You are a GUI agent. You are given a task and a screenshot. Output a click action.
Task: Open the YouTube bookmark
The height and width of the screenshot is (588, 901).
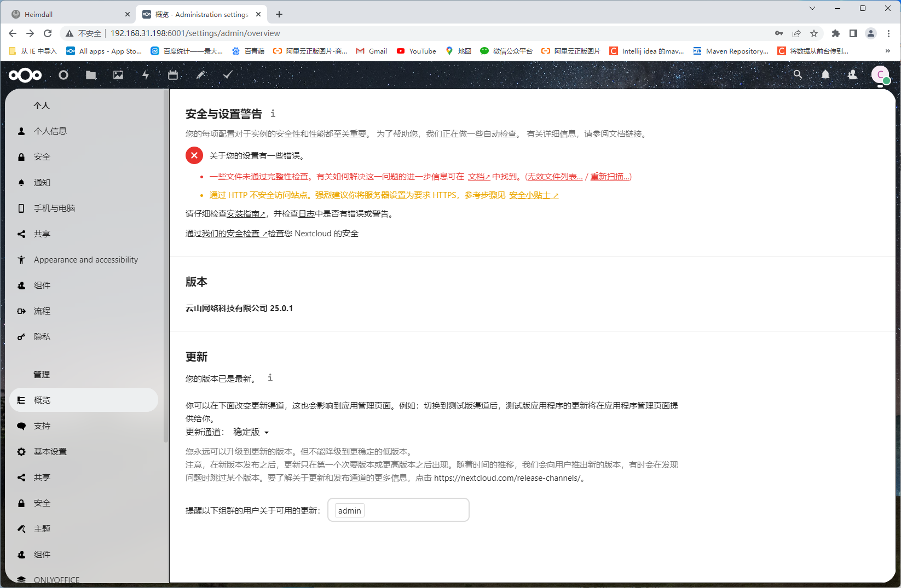[x=417, y=51]
